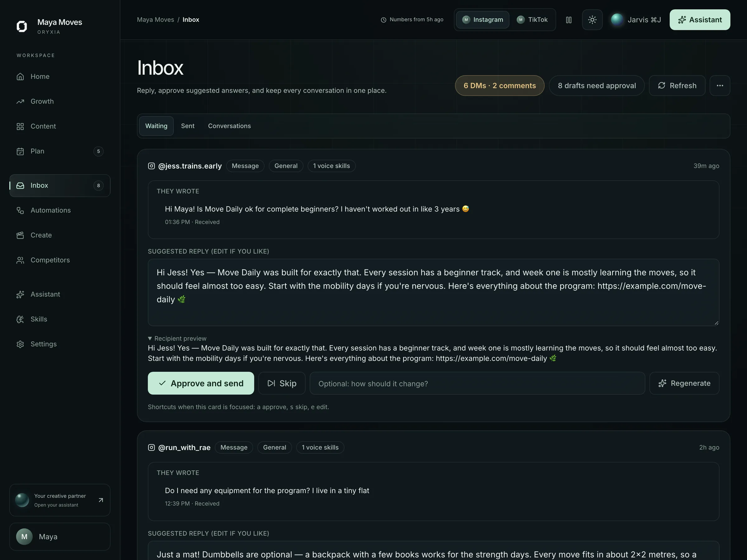Click the clock icon near Numbers from 5h ago
Viewport: 747px width, 560px height.
(x=383, y=20)
